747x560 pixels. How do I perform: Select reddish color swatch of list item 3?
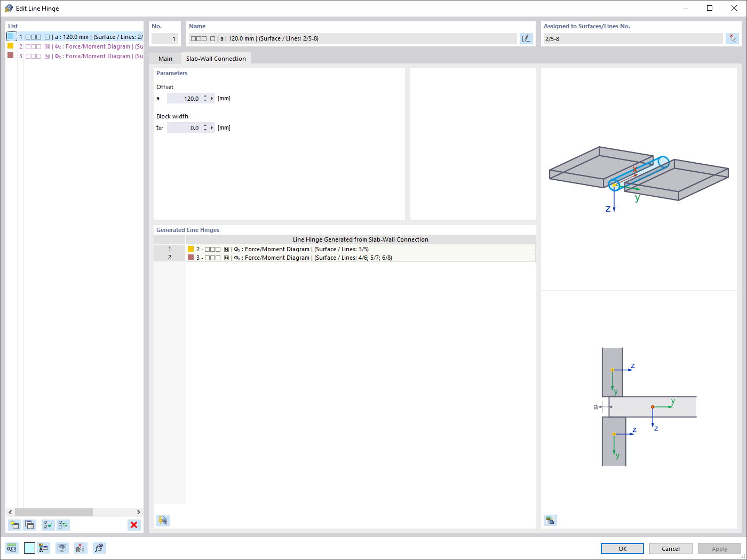[10, 55]
